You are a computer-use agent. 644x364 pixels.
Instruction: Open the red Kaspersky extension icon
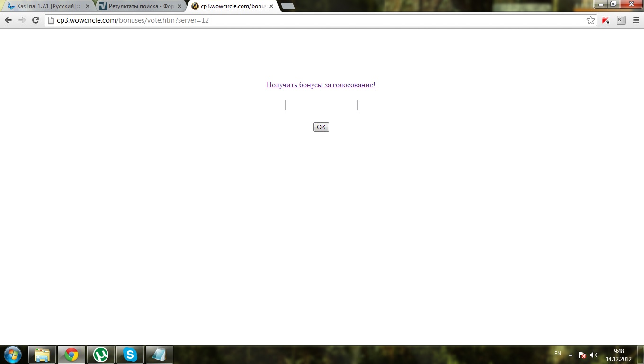[x=606, y=20]
